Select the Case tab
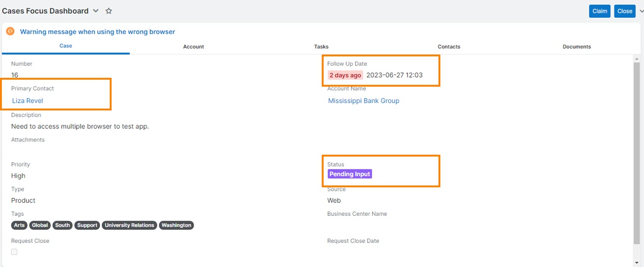This screenshot has height=267, width=644. point(66,46)
